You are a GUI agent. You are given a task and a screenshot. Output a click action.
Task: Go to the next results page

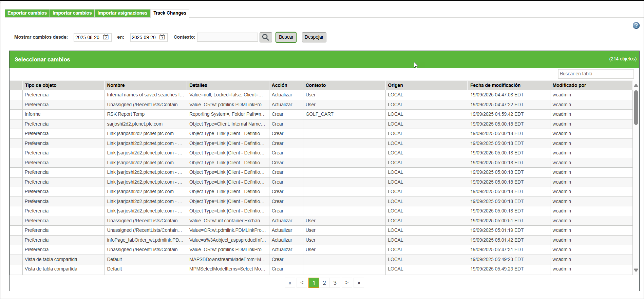pos(347,283)
